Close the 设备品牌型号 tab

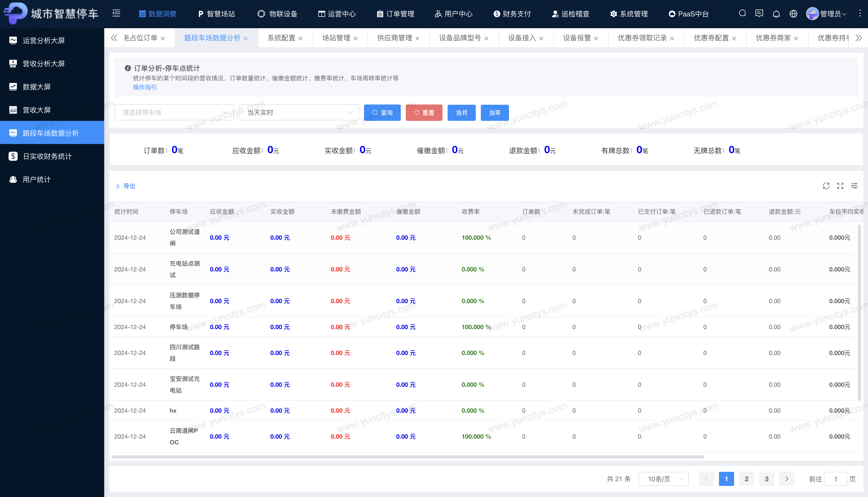pos(486,39)
